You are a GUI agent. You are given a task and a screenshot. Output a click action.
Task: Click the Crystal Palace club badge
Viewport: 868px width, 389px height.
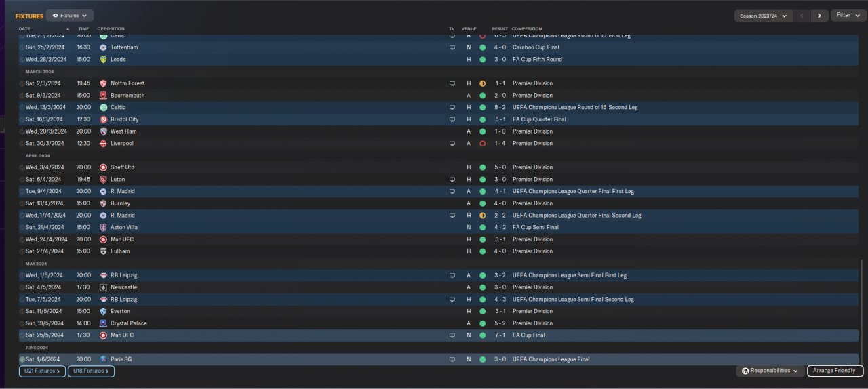(x=103, y=323)
